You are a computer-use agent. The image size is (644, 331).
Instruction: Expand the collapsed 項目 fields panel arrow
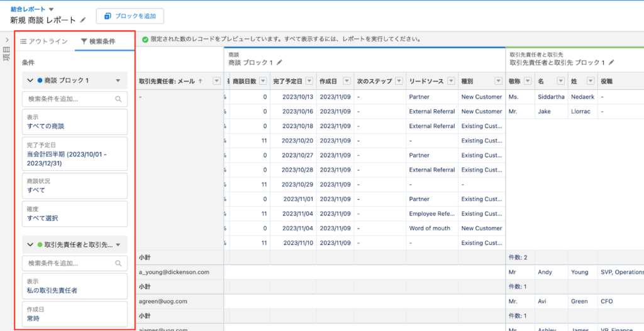pyautogui.click(x=7, y=40)
